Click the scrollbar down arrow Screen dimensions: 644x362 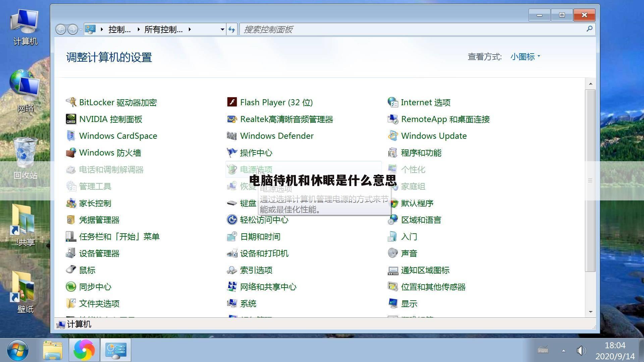[x=591, y=312]
